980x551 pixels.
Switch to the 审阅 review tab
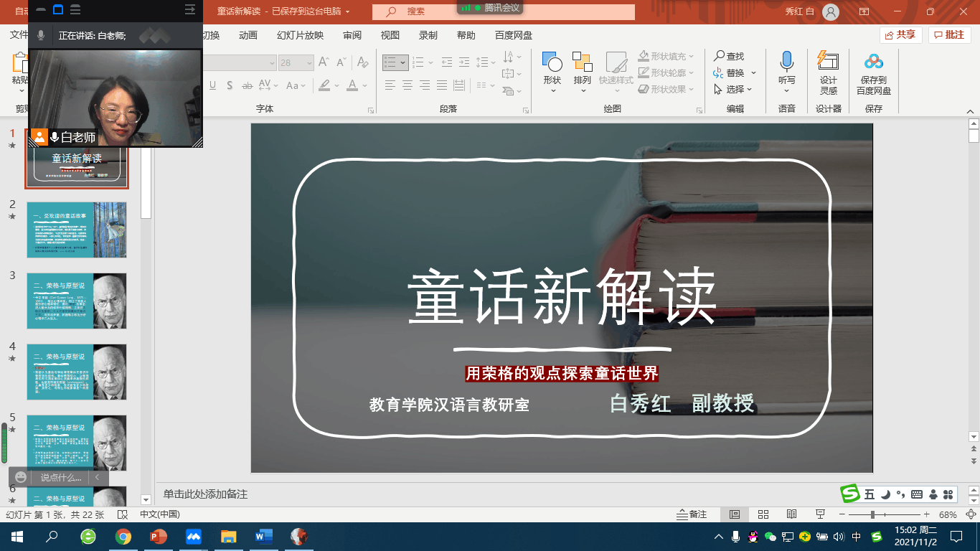click(352, 35)
